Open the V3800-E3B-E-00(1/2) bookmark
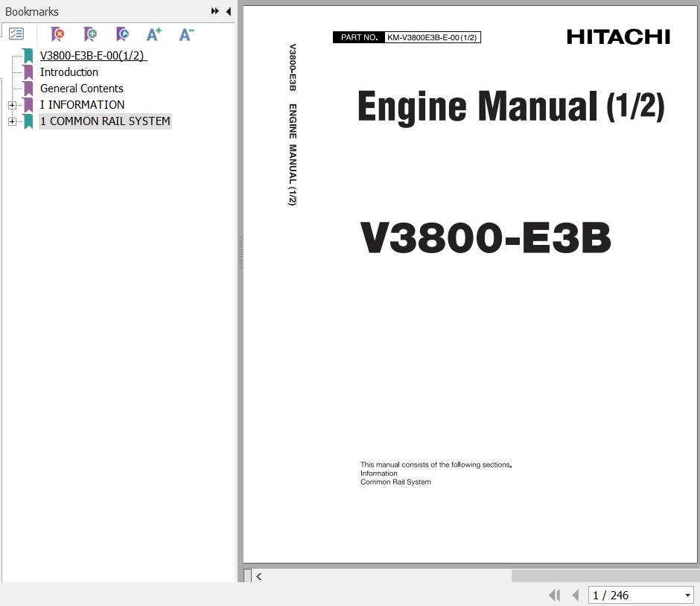 pos(93,56)
